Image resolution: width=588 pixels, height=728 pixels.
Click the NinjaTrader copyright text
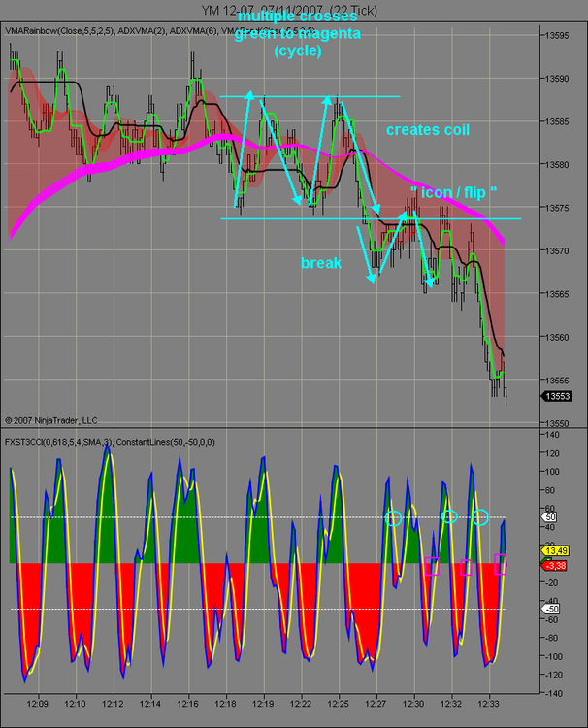(51, 420)
